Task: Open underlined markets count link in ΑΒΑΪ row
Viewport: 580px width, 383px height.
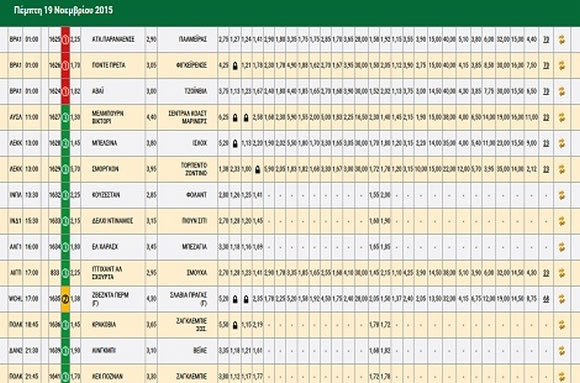Action: (546, 91)
